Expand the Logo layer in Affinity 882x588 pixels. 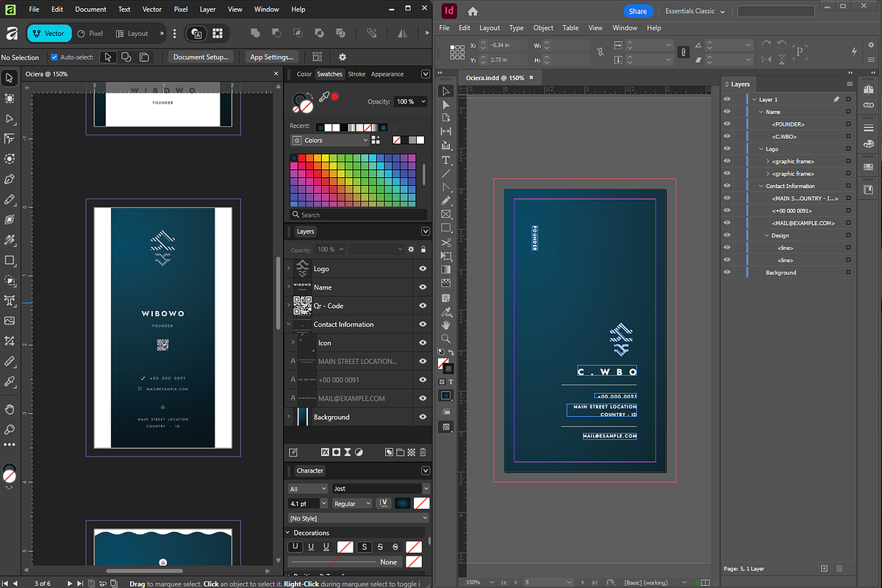coord(288,268)
